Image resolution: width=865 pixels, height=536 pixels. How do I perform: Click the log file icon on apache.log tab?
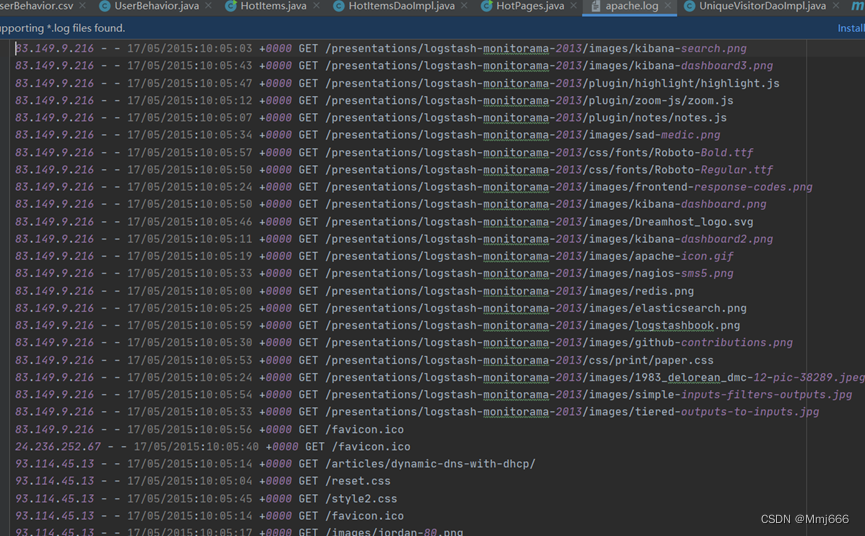[594, 6]
